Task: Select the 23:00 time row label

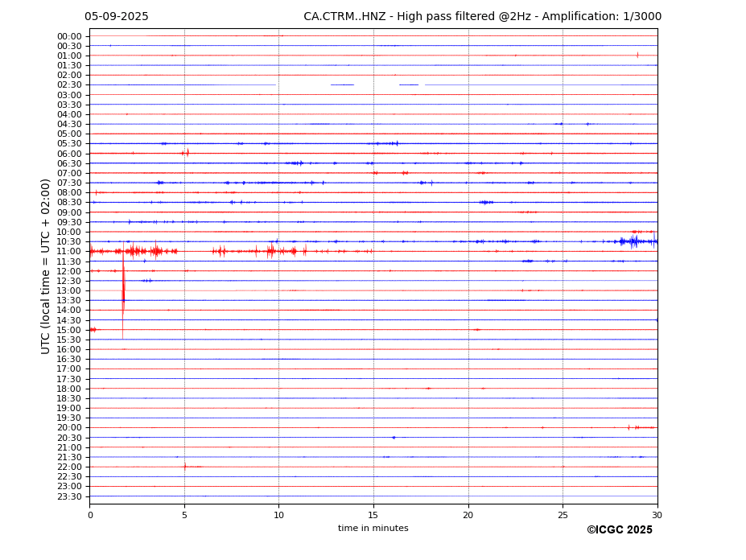Action: (x=69, y=487)
